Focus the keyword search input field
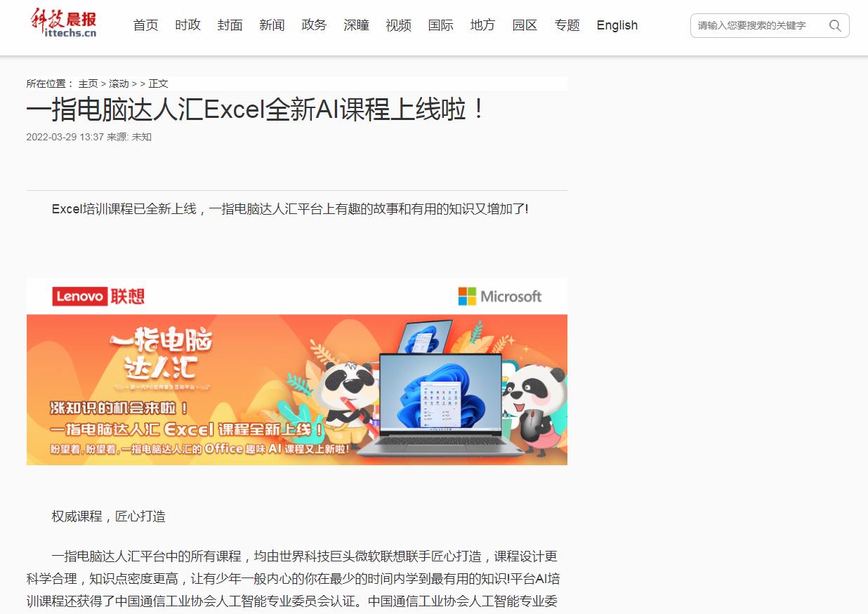 tap(760, 26)
